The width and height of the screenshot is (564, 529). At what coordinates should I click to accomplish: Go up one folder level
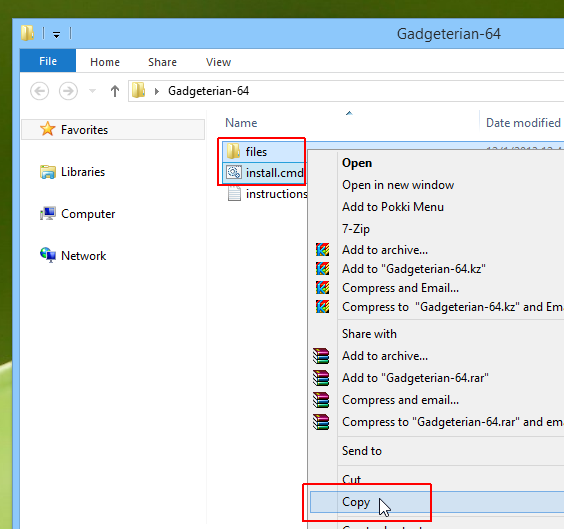115,91
